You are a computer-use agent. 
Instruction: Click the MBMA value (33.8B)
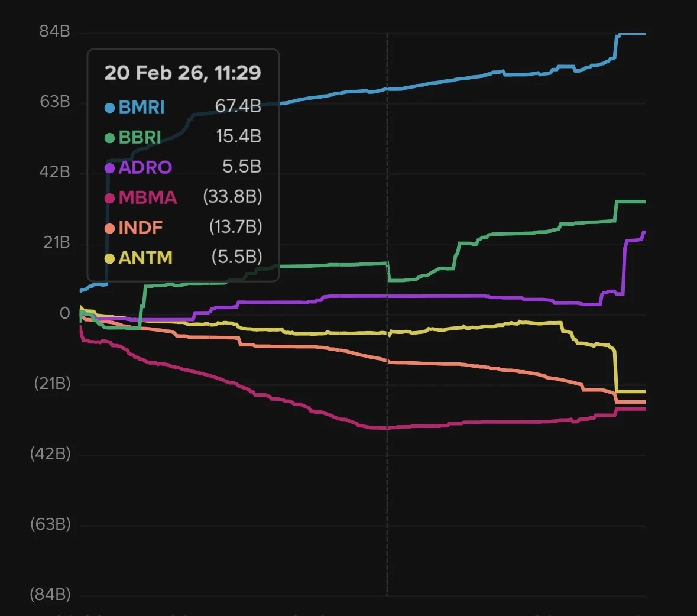tap(232, 196)
